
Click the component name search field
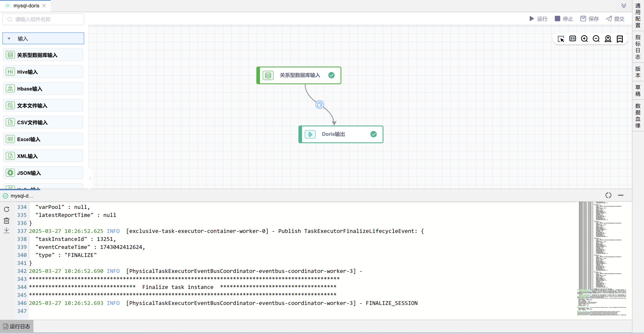click(43, 19)
